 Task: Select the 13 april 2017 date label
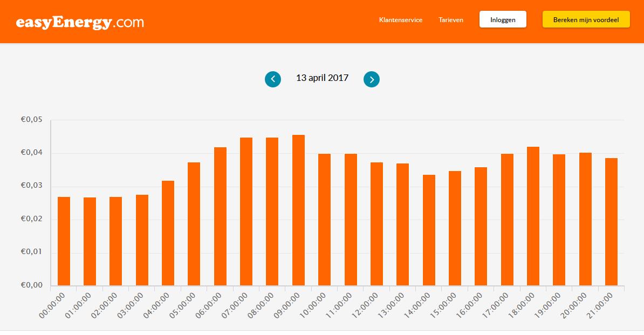click(322, 78)
